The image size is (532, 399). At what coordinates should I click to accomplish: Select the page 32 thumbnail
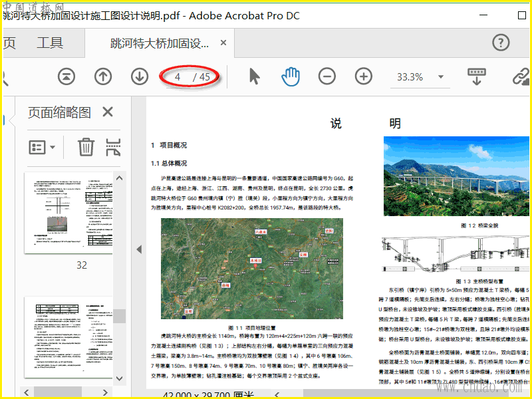coord(68,213)
